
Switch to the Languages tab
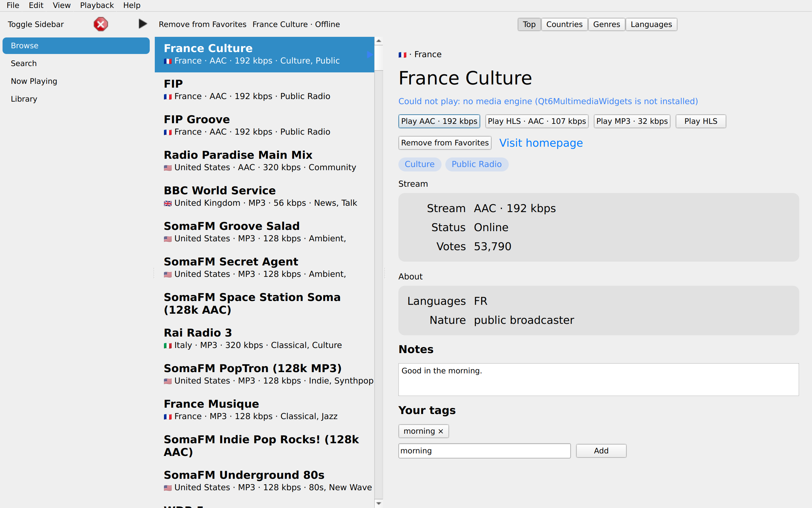point(651,24)
